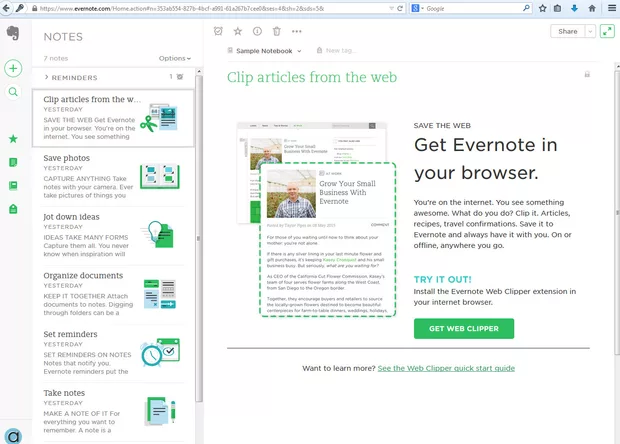620x444 pixels.
Task: Click the key icon in address bar
Action: click(x=20, y=8)
